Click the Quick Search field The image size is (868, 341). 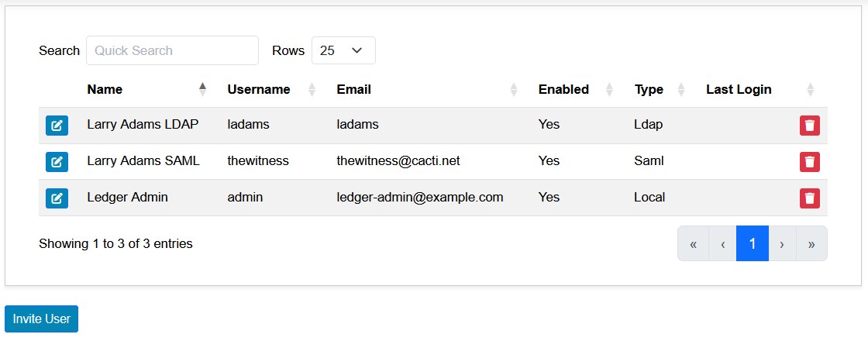point(172,50)
